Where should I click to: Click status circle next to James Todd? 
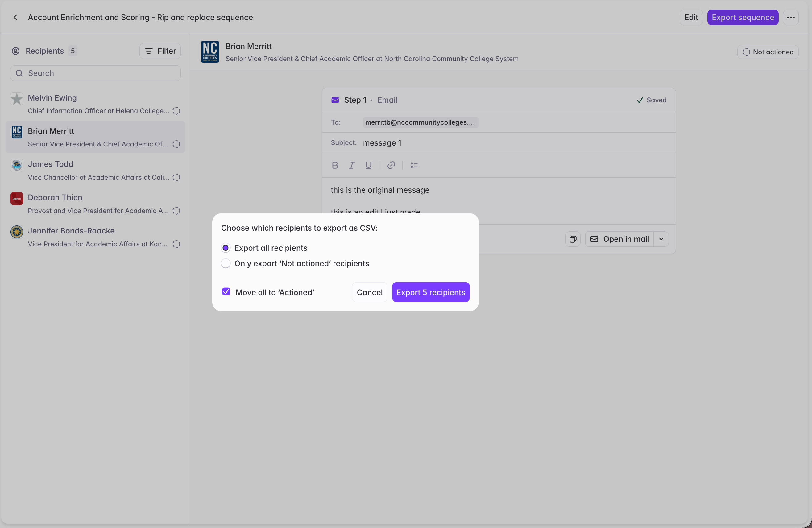[x=176, y=177]
